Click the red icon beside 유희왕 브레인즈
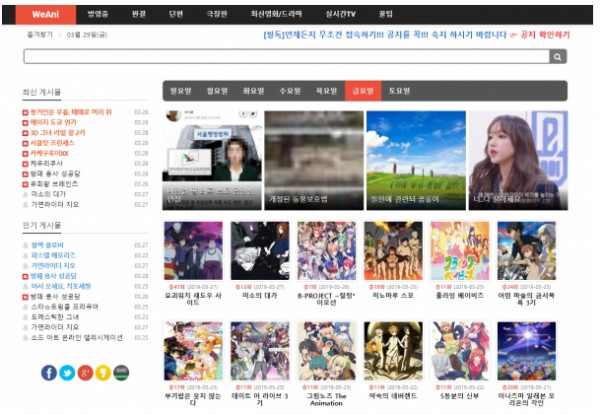This screenshot has width=600, height=415. click(25, 184)
